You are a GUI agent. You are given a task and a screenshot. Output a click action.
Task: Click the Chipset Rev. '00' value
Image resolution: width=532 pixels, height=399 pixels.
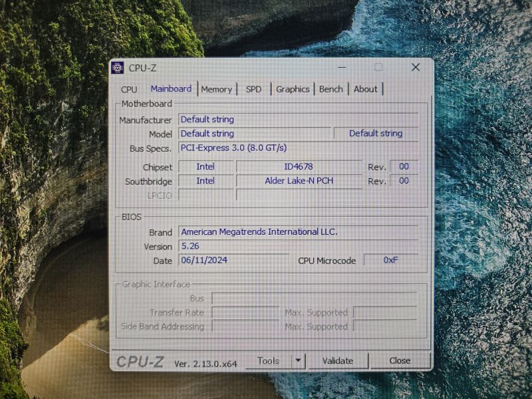[404, 167]
